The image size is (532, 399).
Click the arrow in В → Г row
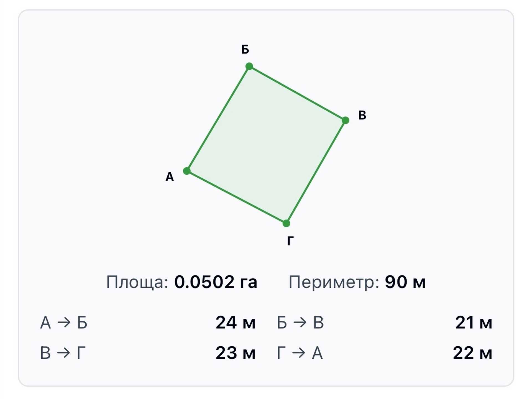pos(64,353)
